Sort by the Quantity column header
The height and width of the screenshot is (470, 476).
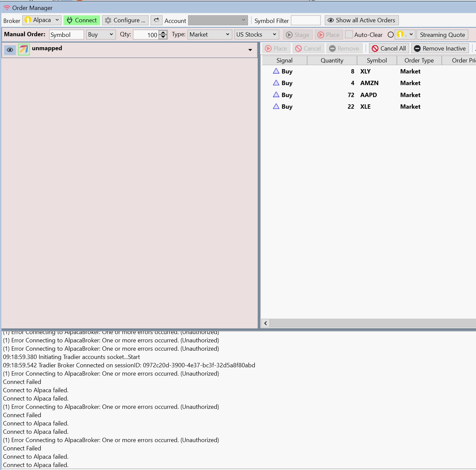click(332, 60)
